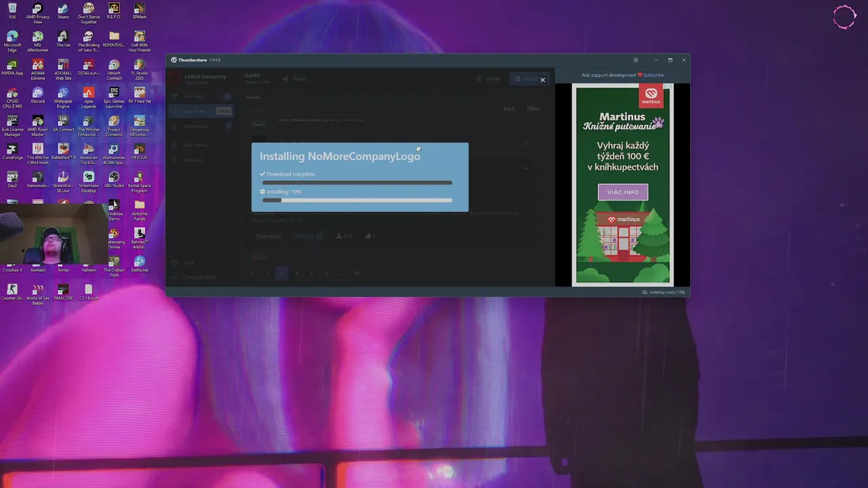Click the Installing 10% progress bar
868x488 pixels.
pos(357,200)
